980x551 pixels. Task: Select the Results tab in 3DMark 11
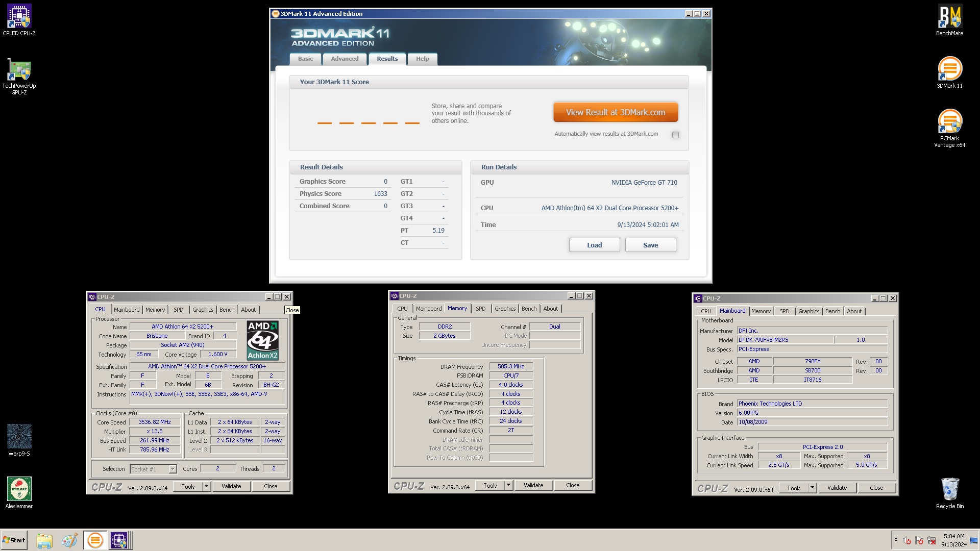[x=387, y=59]
